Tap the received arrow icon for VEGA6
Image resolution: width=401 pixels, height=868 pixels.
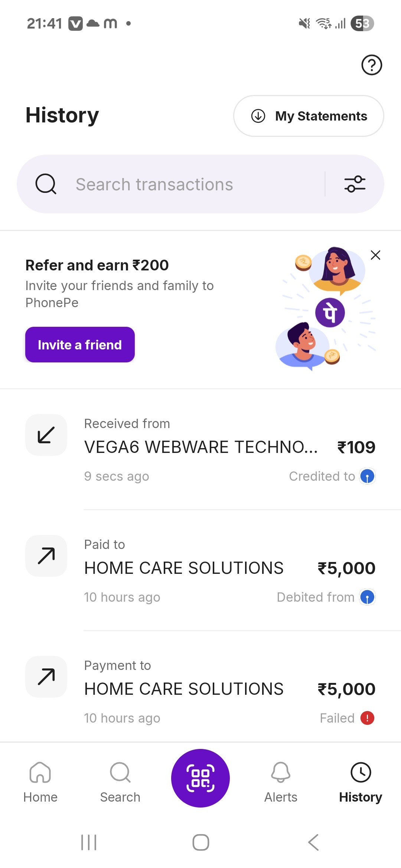point(46,435)
